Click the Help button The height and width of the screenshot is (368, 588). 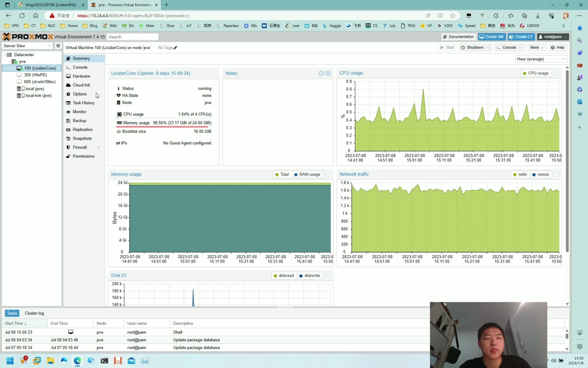point(558,47)
